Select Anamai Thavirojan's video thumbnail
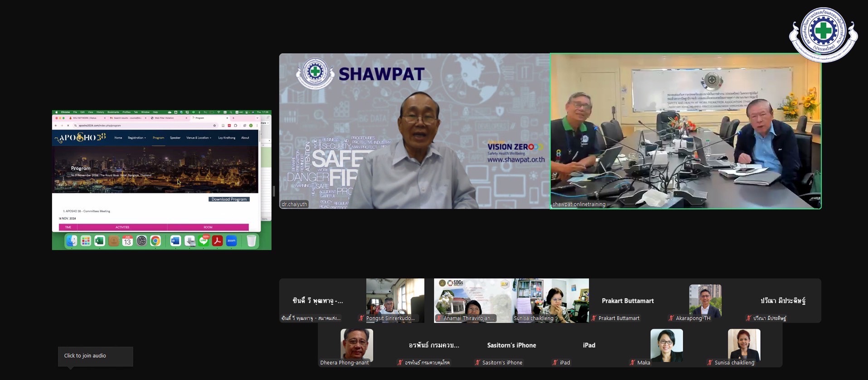This screenshot has width=868, height=380. tap(473, 301)
